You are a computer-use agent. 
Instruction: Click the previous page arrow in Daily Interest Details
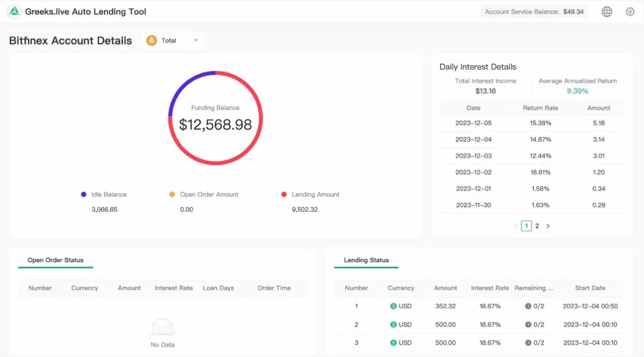[x=515, y=226]
